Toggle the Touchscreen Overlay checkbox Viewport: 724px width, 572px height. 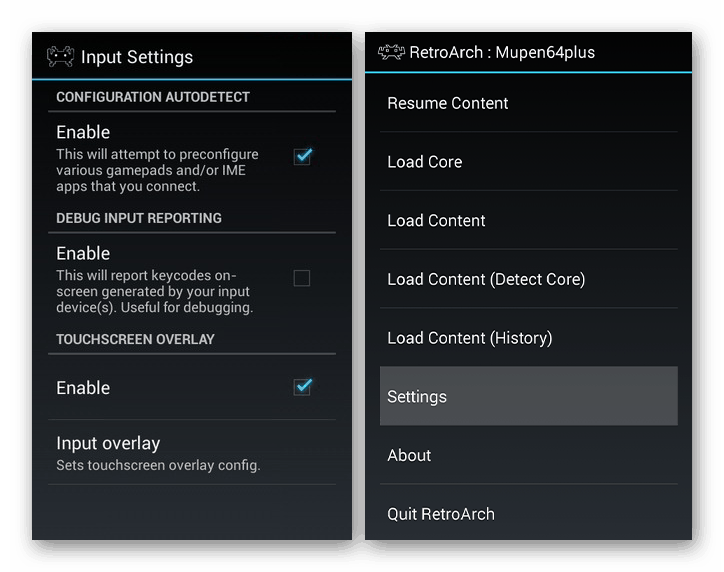302,387
